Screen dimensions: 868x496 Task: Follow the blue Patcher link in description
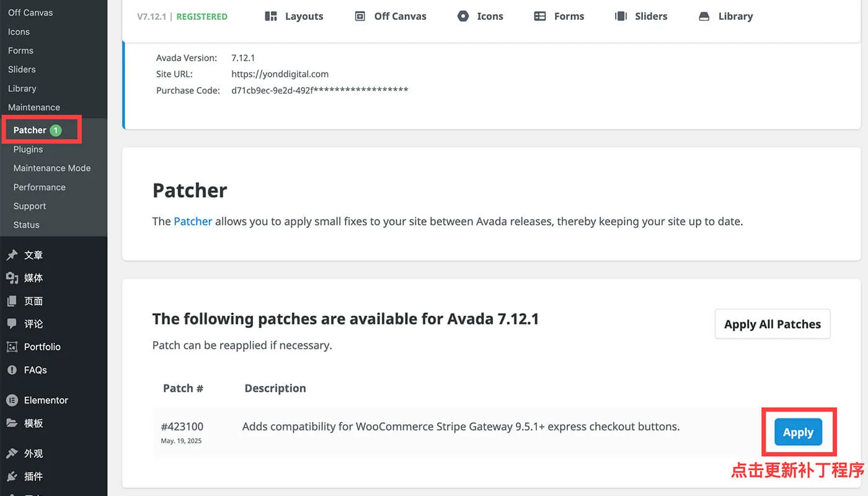tap(193, 221)
